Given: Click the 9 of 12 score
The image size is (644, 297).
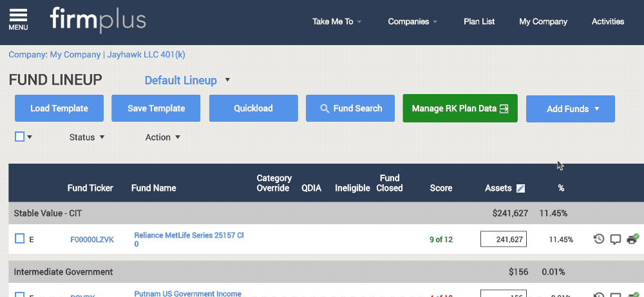Looking at the screenshot, I should pos(441,240).
